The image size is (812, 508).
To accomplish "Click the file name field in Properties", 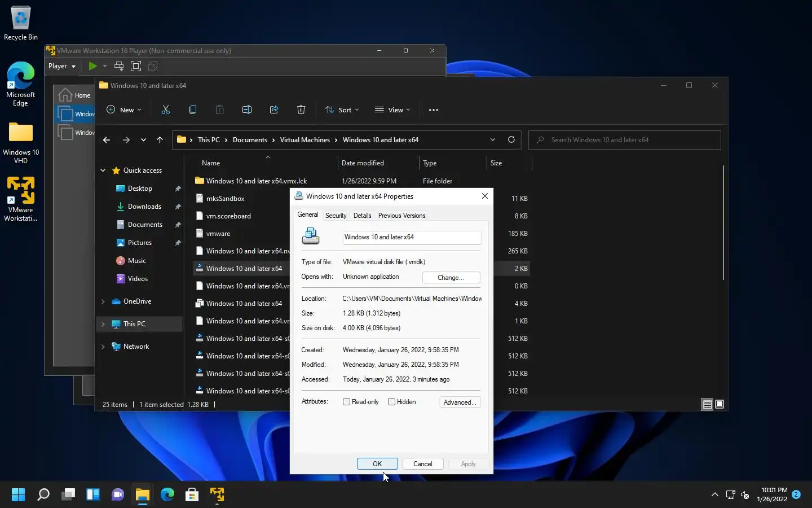I will tap(412, 237).
